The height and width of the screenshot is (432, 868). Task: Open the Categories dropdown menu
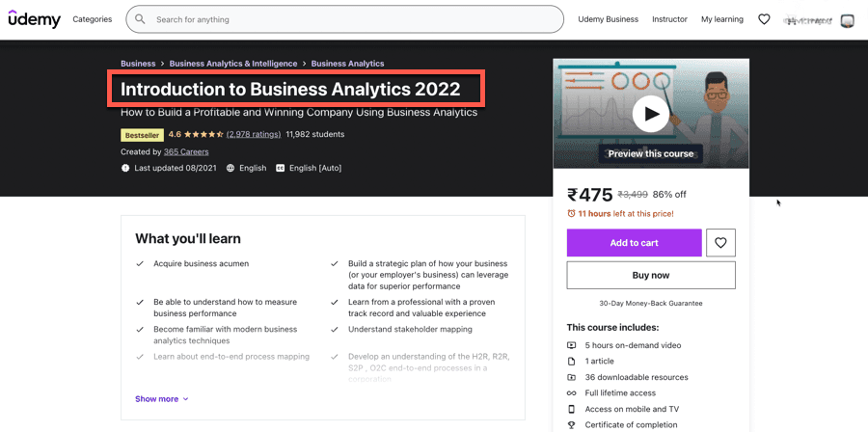[x=93, y=19]
